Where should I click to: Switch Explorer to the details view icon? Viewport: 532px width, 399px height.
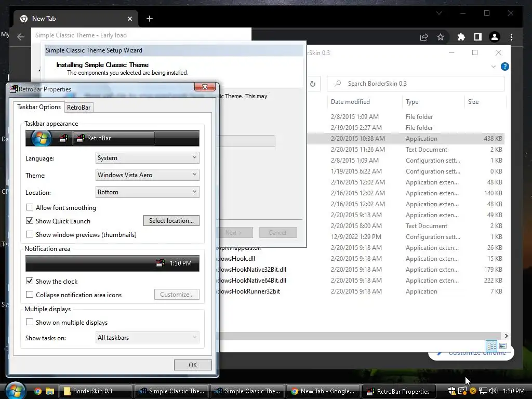tap(491, 345)
